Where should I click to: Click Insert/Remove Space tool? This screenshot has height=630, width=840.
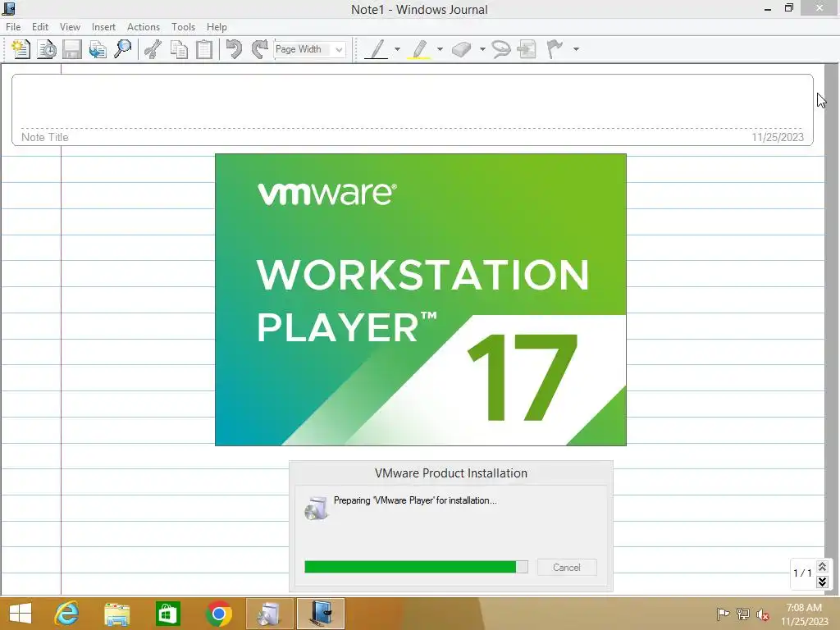[x=527, y=49]
